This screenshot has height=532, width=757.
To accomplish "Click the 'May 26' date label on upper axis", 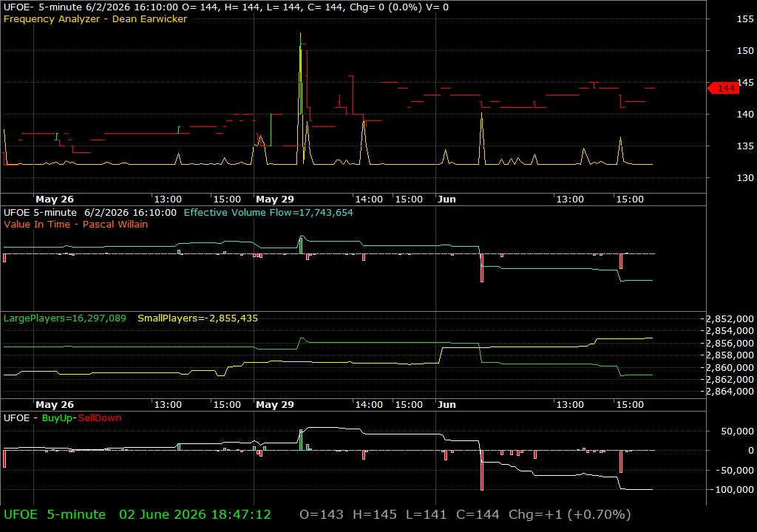I will point(55,199).
